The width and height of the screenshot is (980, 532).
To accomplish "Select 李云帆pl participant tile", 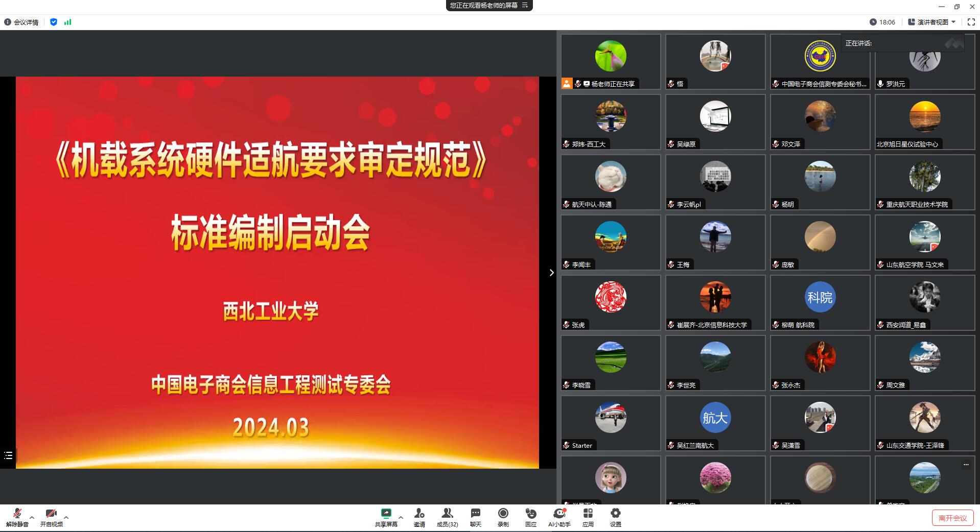I will tap(715, 182).
